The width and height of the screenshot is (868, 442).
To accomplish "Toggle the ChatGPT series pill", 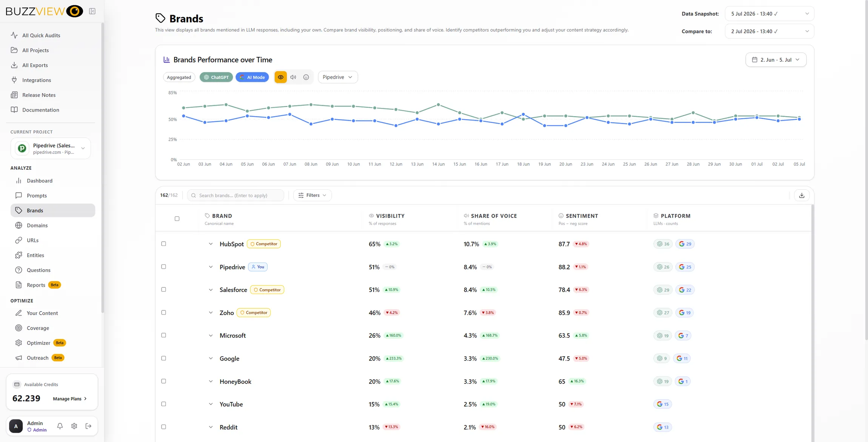I will [216, 77].
